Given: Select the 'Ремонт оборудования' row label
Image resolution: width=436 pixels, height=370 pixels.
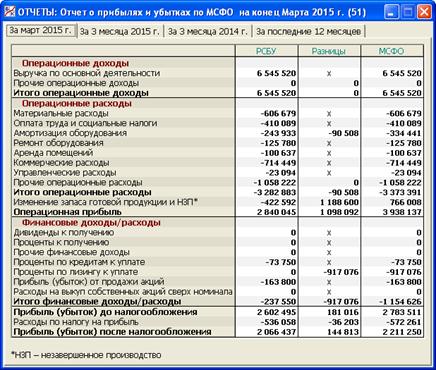Looking at the screenshot, I should [59, 143].
